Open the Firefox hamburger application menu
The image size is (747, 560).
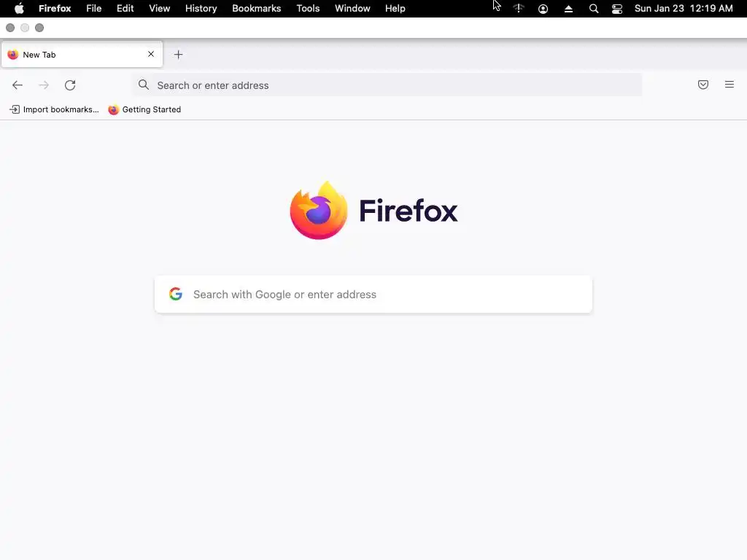pyautogui.click(x=729, y=85)
